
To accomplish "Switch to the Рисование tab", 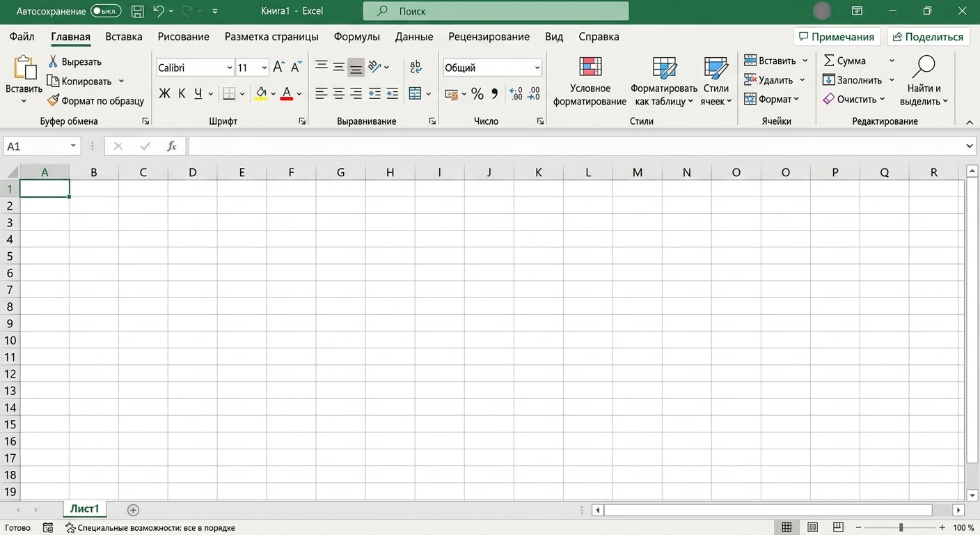I will click(x=183, y=36).
